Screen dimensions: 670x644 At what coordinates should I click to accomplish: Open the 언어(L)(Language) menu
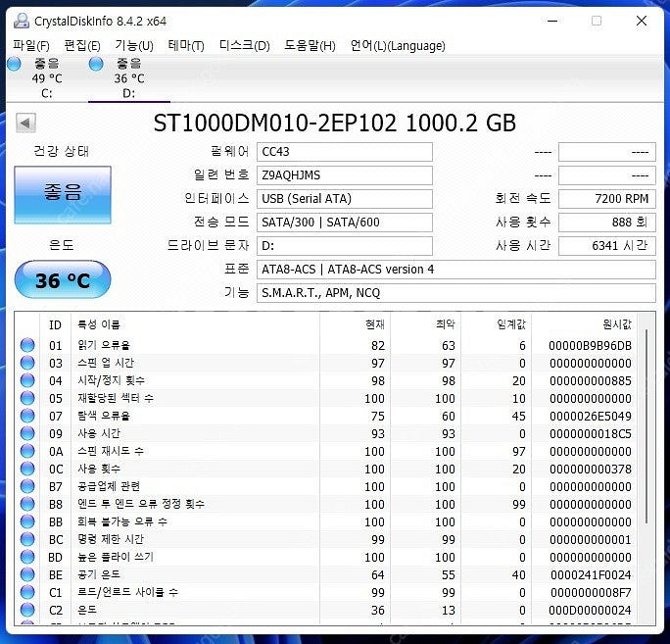click(x=398, y=45)
